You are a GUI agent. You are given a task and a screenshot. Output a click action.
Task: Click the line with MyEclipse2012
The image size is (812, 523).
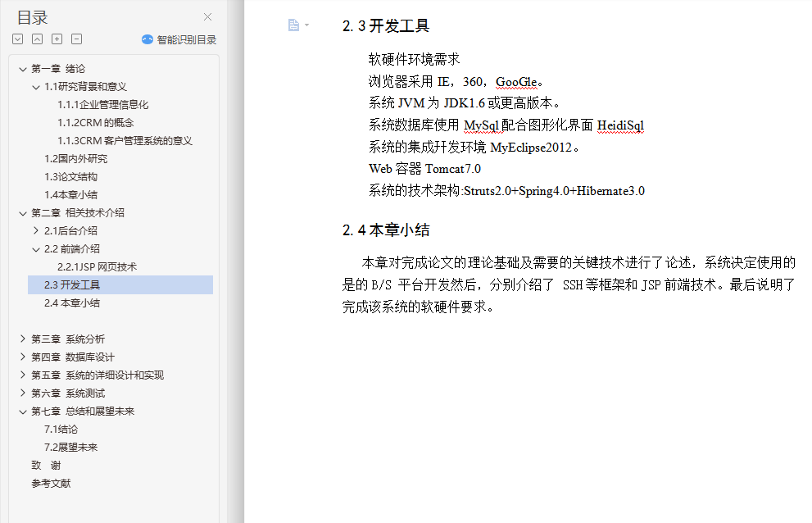point(474,148)
